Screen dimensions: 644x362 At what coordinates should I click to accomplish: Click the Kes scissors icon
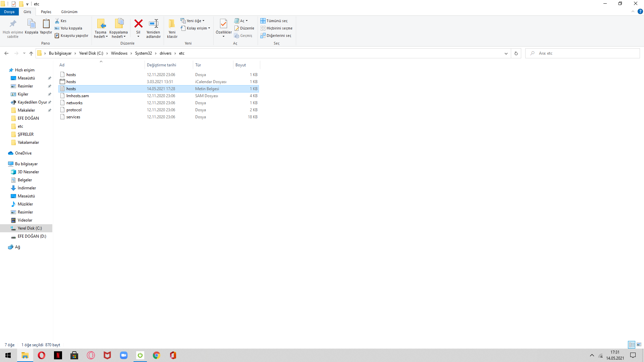point(57,21)
